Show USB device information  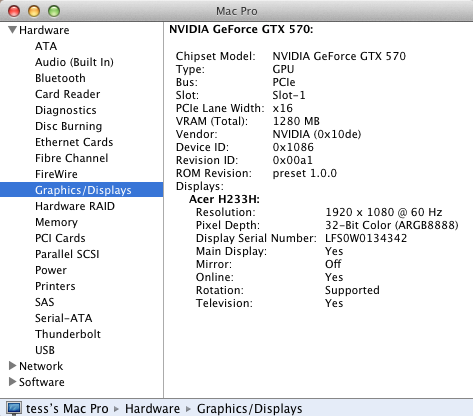(45, 350)
